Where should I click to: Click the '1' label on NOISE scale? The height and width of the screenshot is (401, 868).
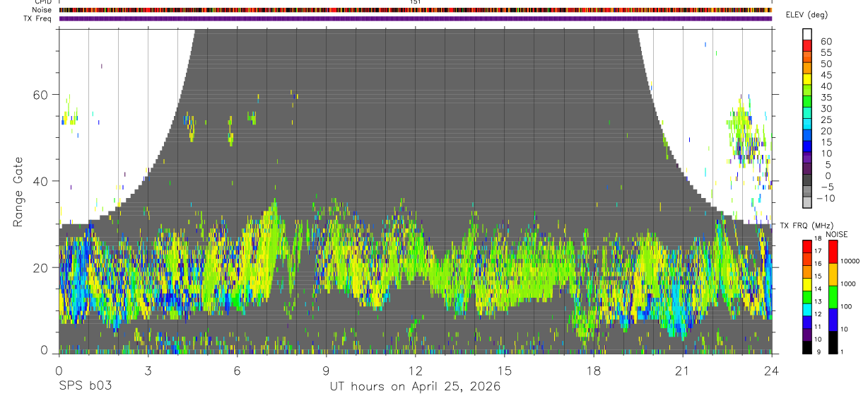point(841,351)
